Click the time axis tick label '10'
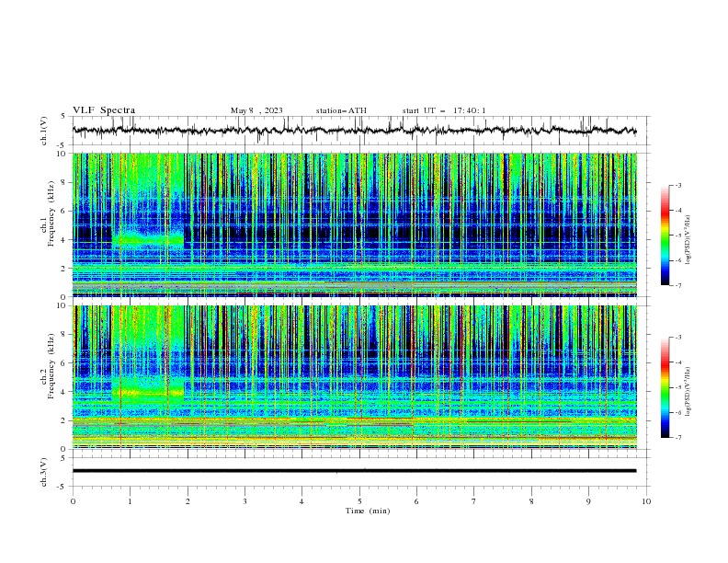Image resolution: width=728 pixels, height=563 pixels. coord(646,501)
